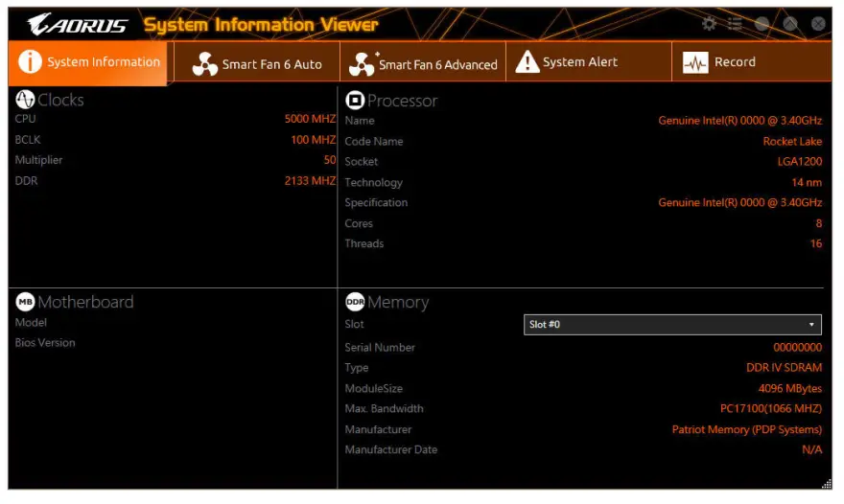844x504 pixels.
Task: Expand the memory Slot #0 dropdown
Action: [x=672, y=325]
